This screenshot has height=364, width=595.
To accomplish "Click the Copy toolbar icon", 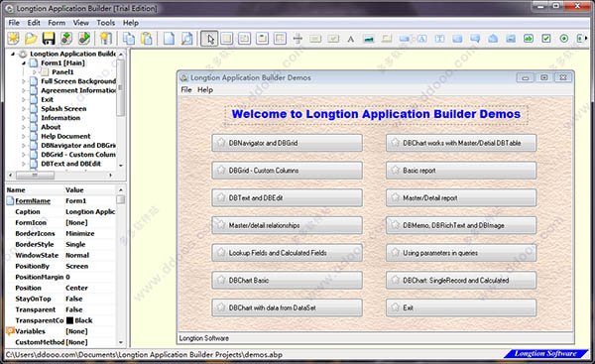I will coord(129,39).
